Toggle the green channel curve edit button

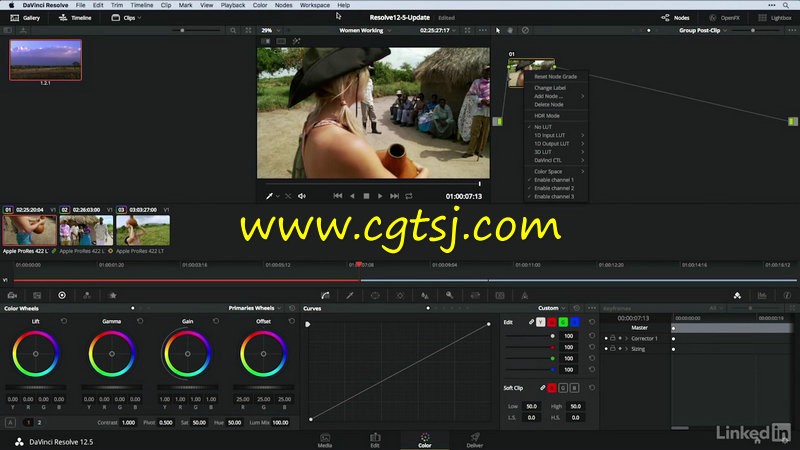[x=563, y=322]
